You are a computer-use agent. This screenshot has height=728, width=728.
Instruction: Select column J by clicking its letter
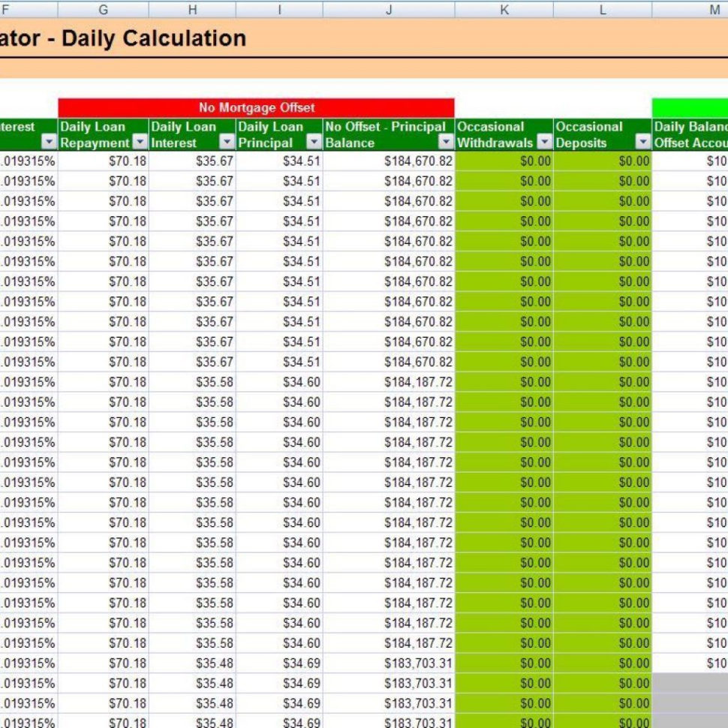coord(389,10)
